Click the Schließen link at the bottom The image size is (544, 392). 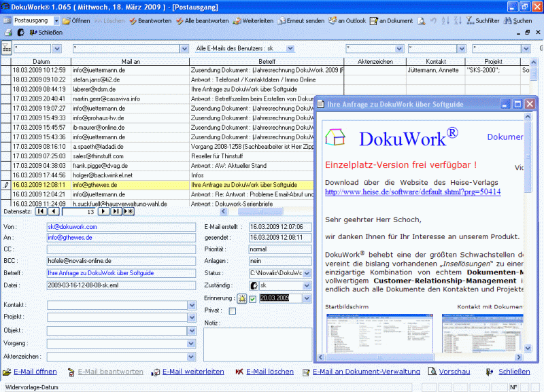(x=514, y=372)
